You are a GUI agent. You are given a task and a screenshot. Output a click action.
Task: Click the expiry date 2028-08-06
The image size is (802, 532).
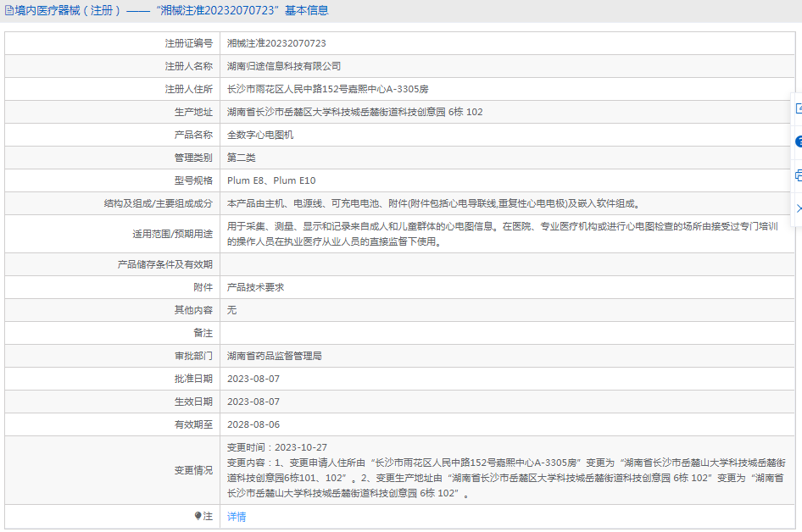pos(253,424)
